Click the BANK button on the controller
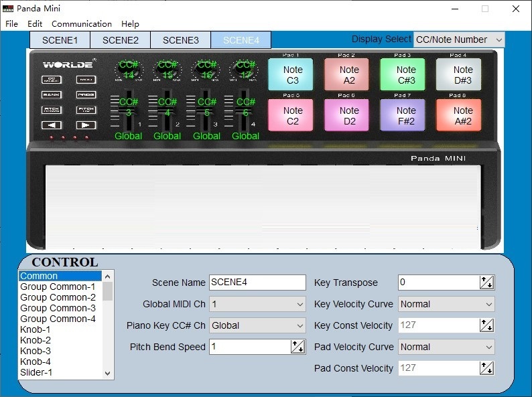532x397 pixels. tap(52, 94)
